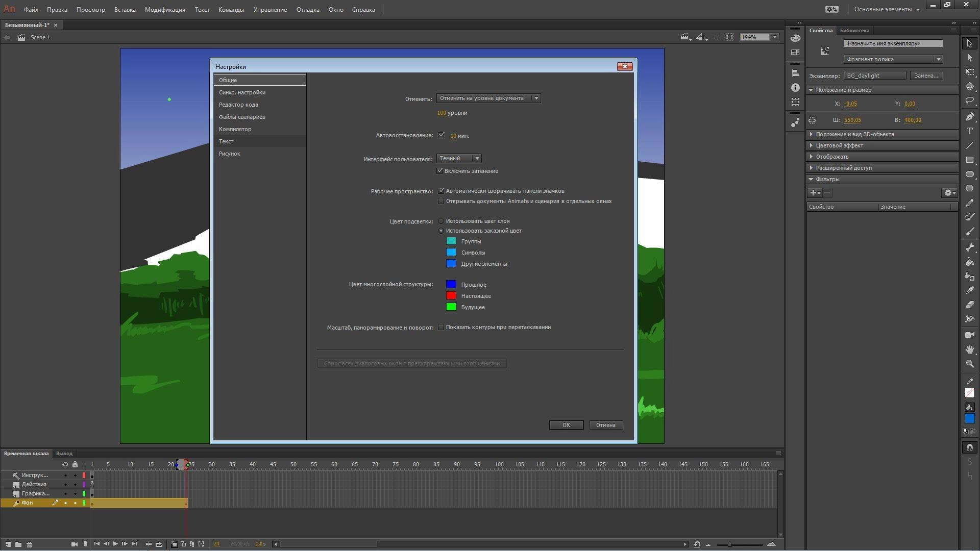Open the Модификация menu

point(165,9)
